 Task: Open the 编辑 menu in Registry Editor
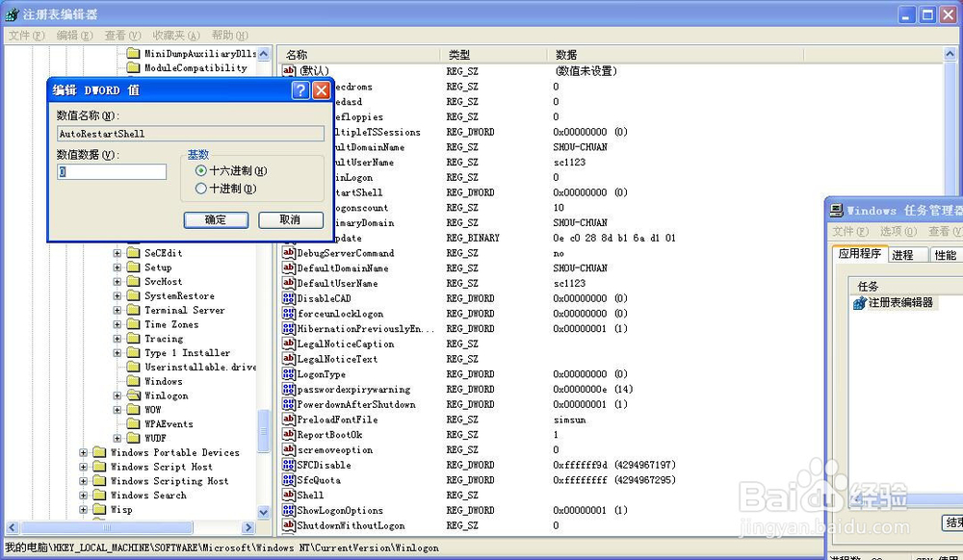74,36
